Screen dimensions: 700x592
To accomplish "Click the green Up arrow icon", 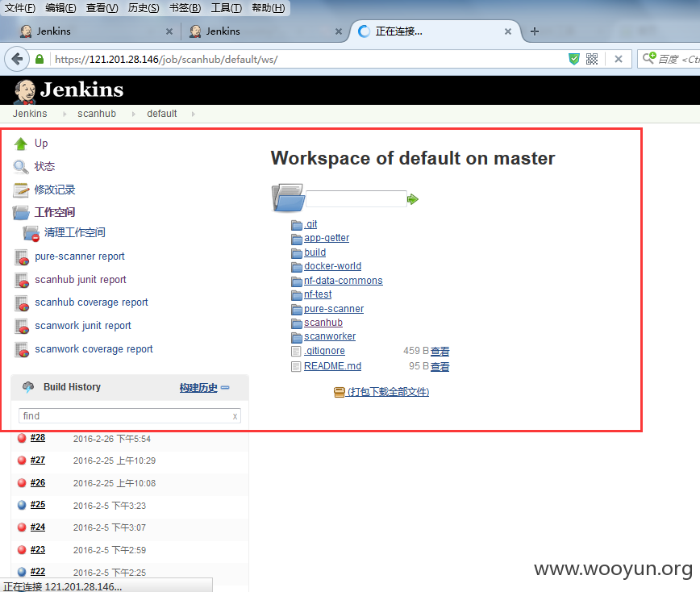I will [x=20, y=144].
